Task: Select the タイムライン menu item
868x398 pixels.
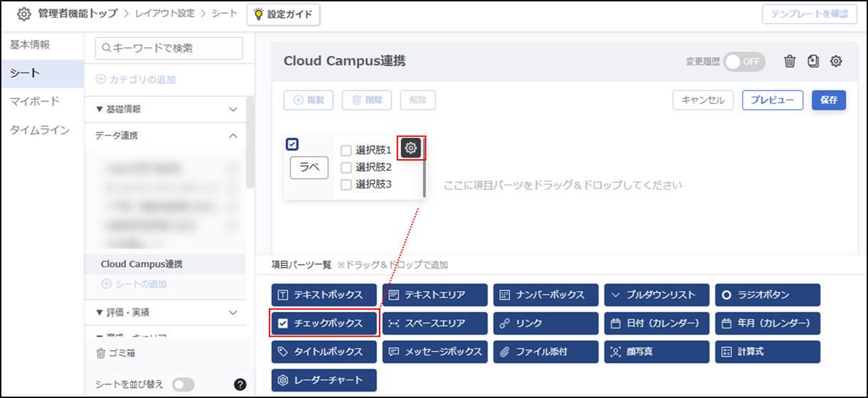Action: [39, 130]
